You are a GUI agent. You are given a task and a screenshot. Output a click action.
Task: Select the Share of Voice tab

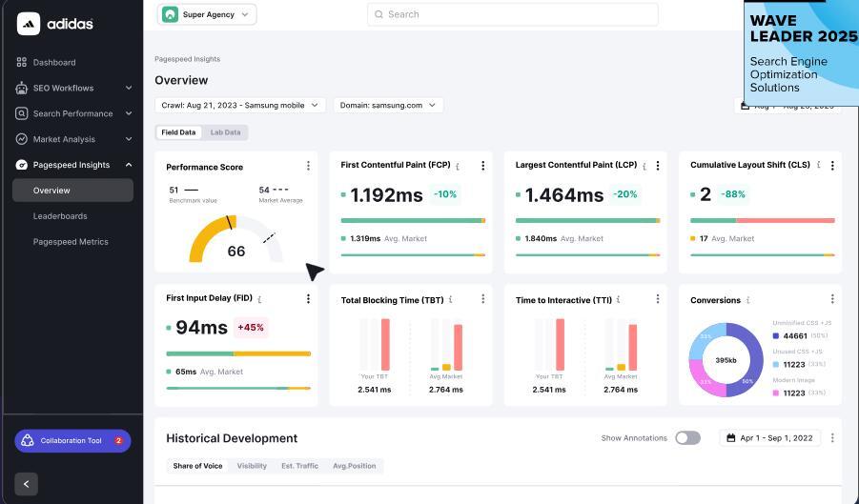[198, 466]
